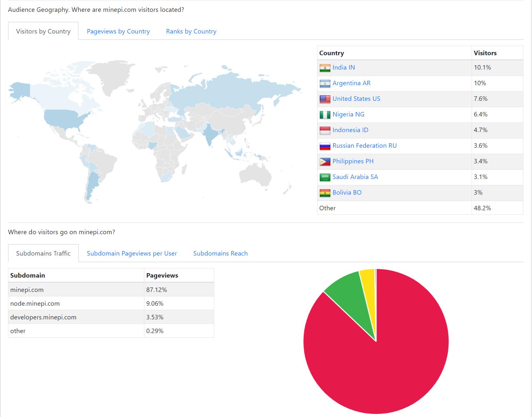The width and height of the screenshot is (532, 417).
Task: Switch to Subdomain Pageviews per User tab
Action: (132, 253)
